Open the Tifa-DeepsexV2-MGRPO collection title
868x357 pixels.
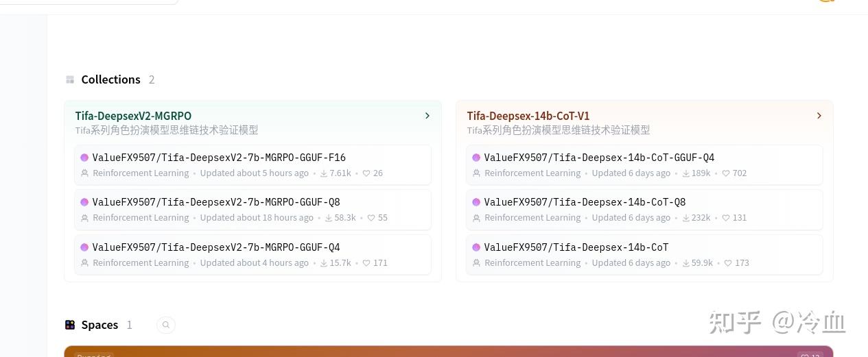133,116
